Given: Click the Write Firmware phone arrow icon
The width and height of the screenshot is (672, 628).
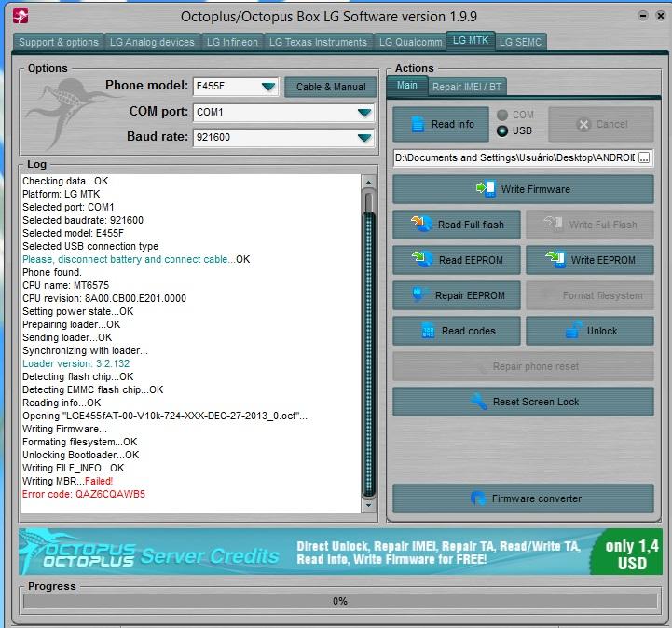Looking at the screenshot, I should pyautogui.click(x=486, y=188).
